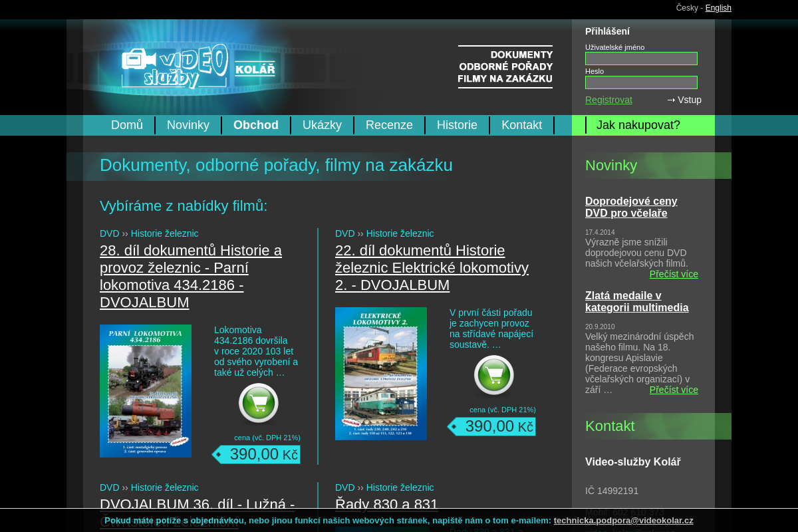Open 28. díl Parní lokomotiva 434.2186 title
798x532 pixels.
pyautogui.click(x=191, y=277)
